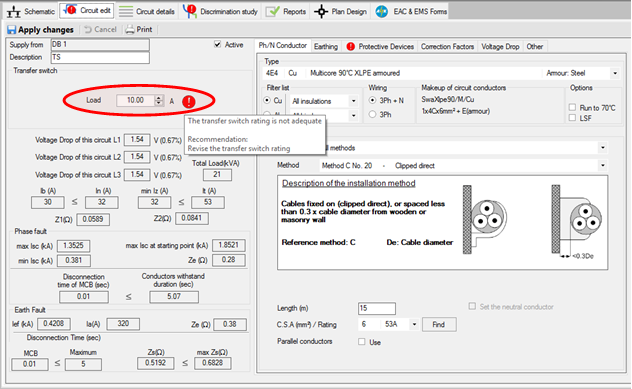Image resolution: width=632 pixels, height=389 pixels.
Task: Open the Armour: Steel dropdown
Action: 615,73
